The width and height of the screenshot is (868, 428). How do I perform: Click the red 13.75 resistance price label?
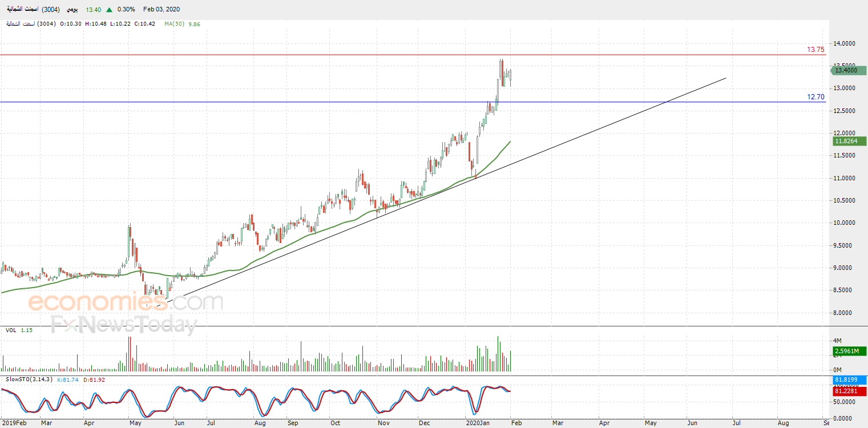point(815,50)
